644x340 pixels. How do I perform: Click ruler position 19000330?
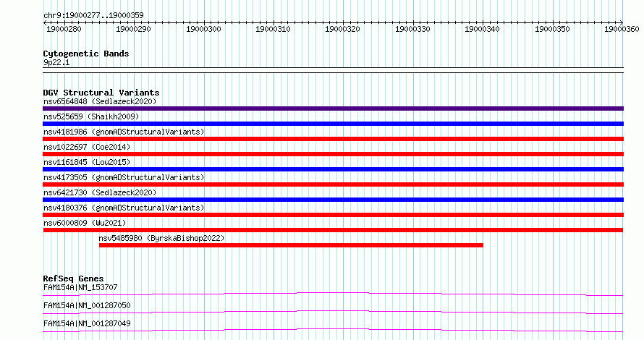pyautogui.click(x=412, y=29)
